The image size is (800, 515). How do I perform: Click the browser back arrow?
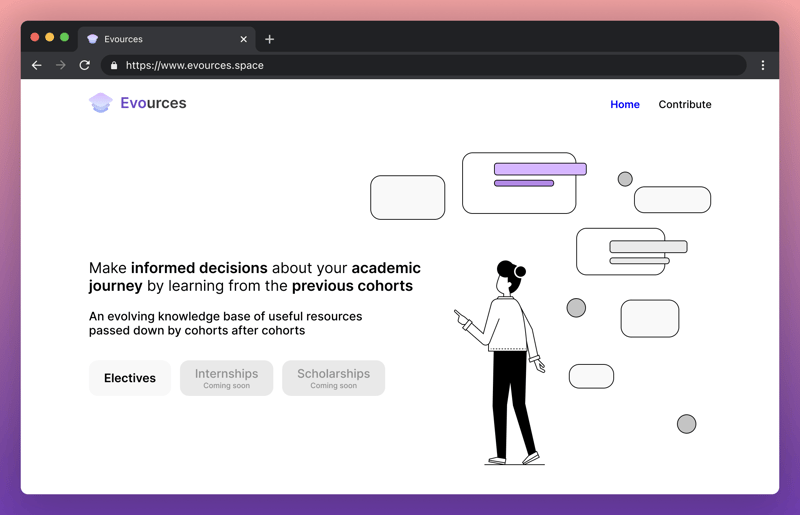pyautogui.click(x=37, y=65)
